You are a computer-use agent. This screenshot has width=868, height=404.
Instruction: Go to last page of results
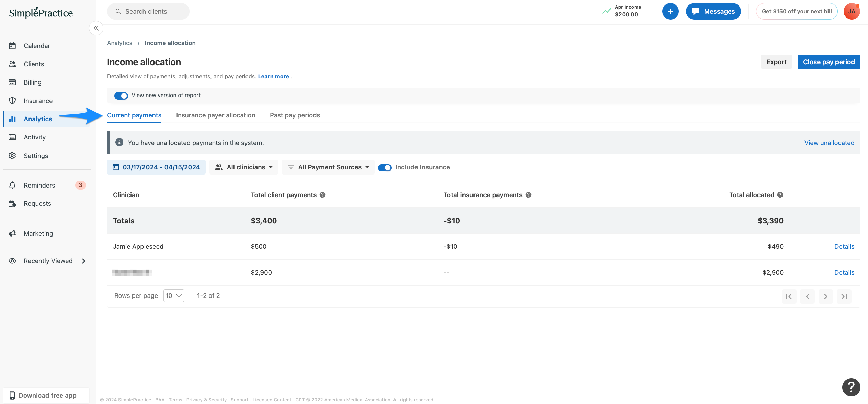(x=844, y=296)
